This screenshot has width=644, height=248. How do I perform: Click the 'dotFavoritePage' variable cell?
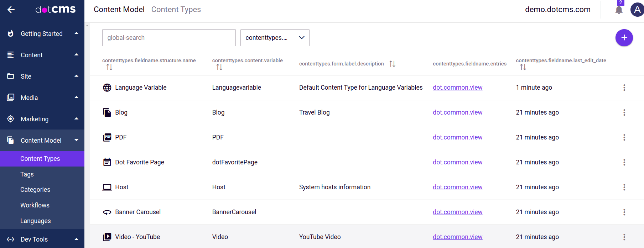[x=235, y=162]
